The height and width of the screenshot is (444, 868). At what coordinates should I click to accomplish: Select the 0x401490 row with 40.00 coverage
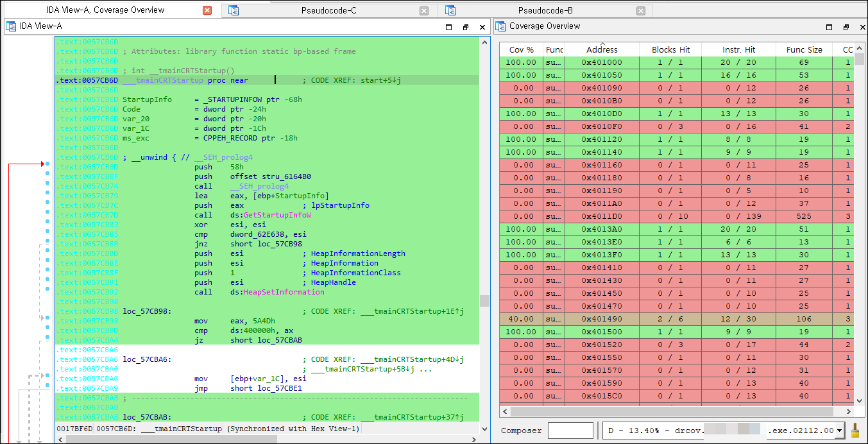(677, 319)
